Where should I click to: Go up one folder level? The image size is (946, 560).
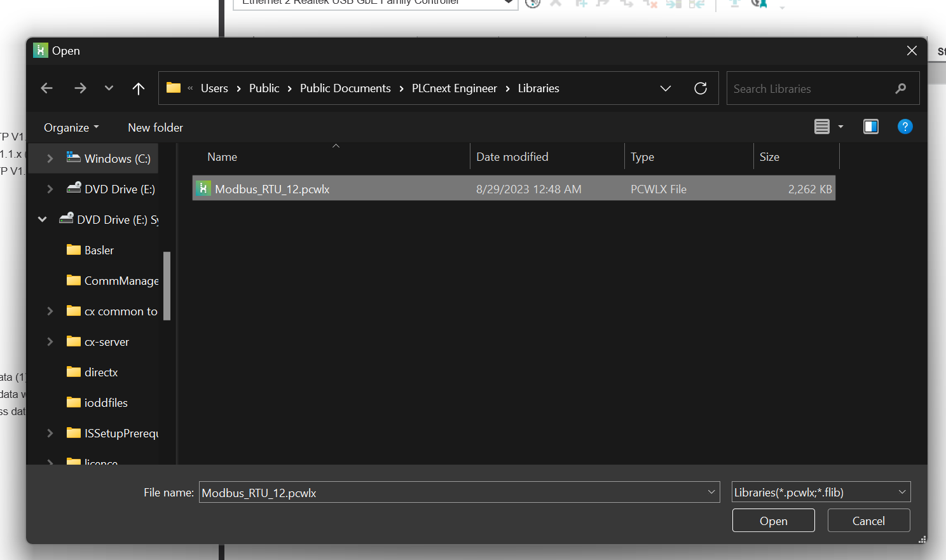(x=138, y=88)
